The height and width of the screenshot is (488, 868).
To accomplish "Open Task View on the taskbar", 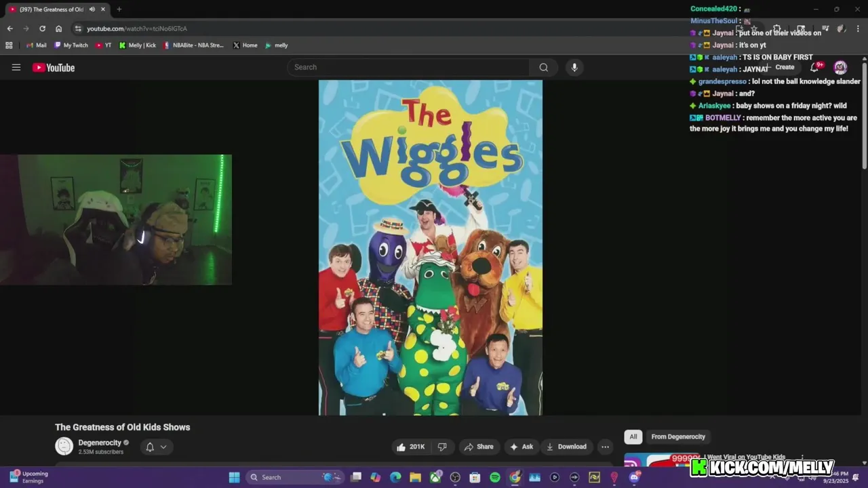I will click(356, 477).
